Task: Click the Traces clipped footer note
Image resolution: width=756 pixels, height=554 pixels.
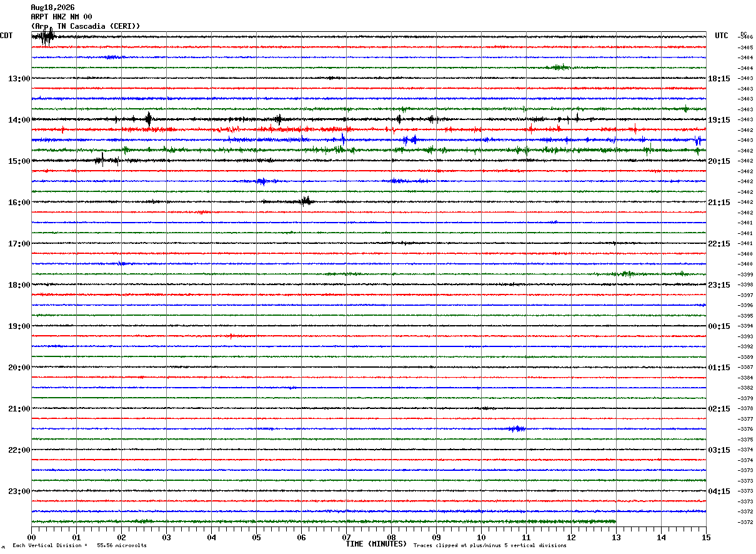Action: (x=490, y=545)
